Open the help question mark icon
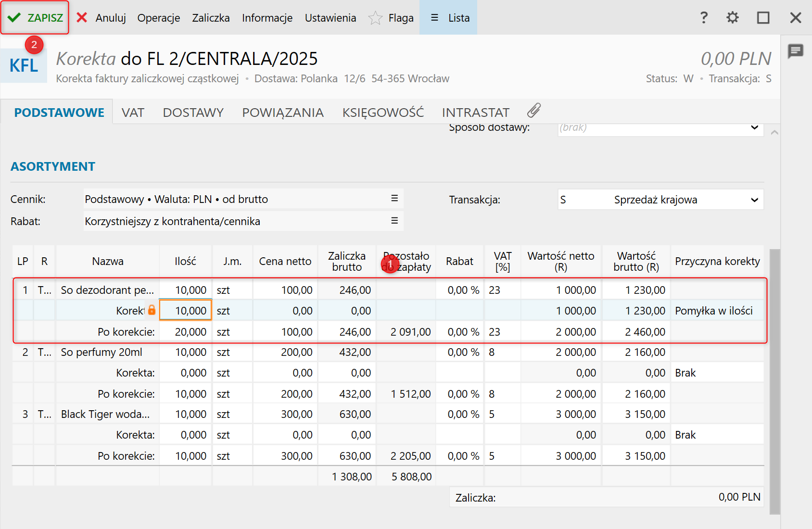The image size is (812, 529). [704, 18]
